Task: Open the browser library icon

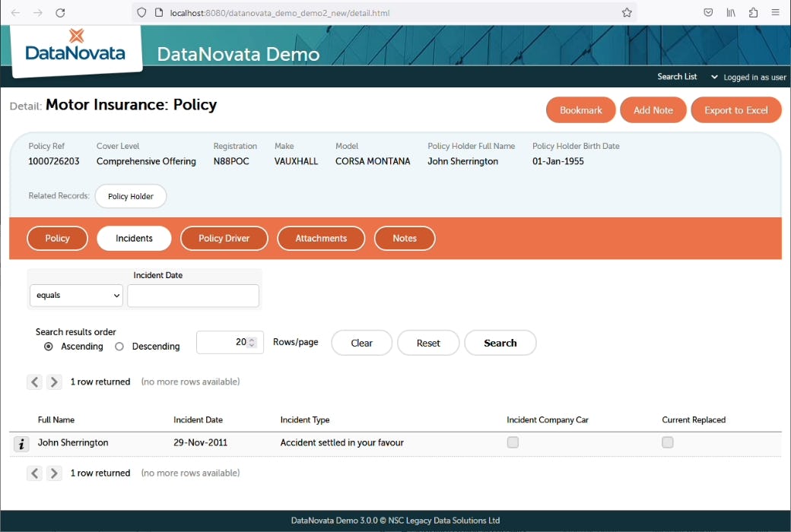Action: [x=731, y=12]
